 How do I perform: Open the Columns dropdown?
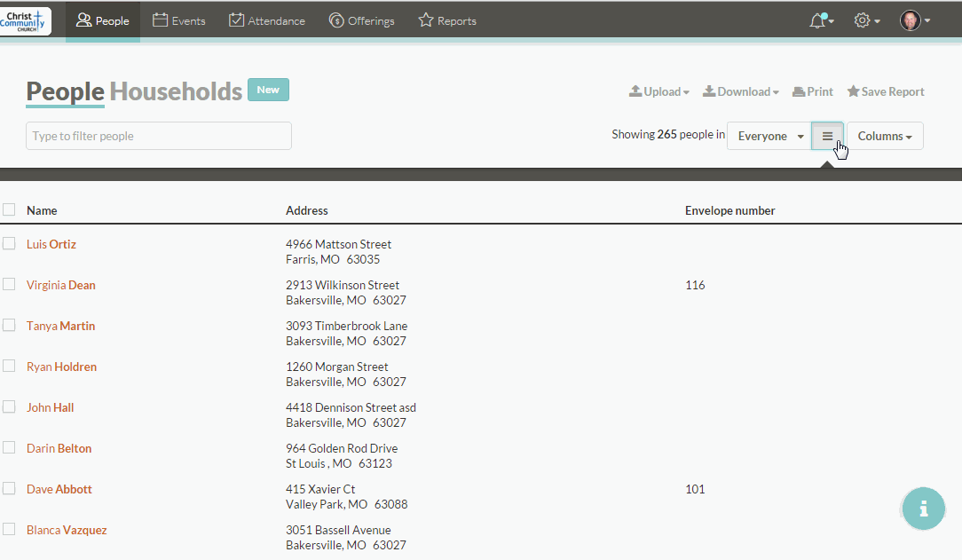tap(885, 136)
